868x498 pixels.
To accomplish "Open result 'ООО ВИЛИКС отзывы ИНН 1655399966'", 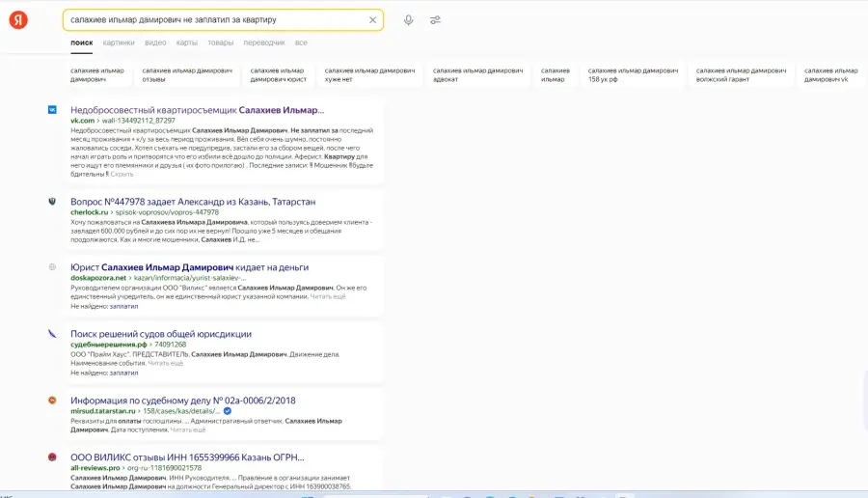I will (187, 457).
